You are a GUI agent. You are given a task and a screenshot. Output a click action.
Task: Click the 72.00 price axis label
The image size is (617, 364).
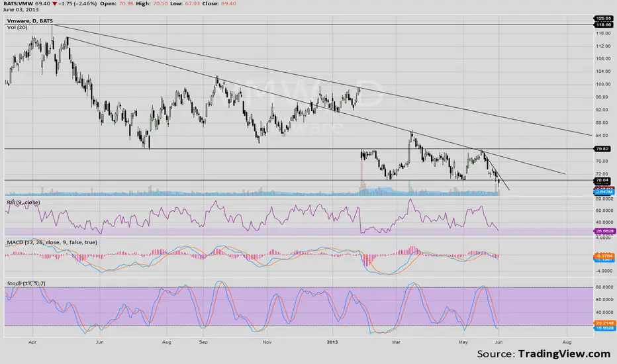coord(603,174)
